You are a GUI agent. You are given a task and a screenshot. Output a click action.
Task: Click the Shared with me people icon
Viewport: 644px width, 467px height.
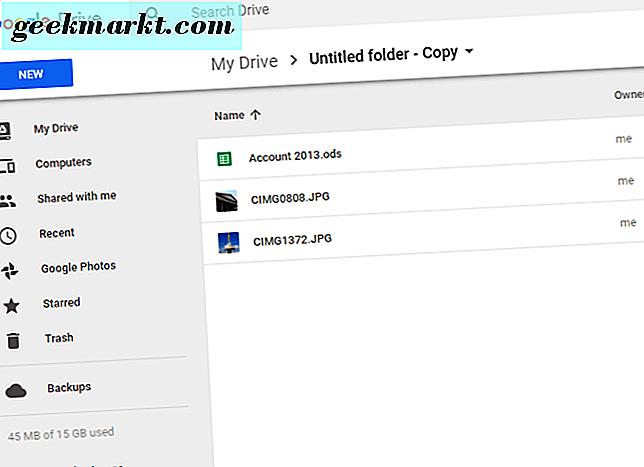[x=8, y=200]
